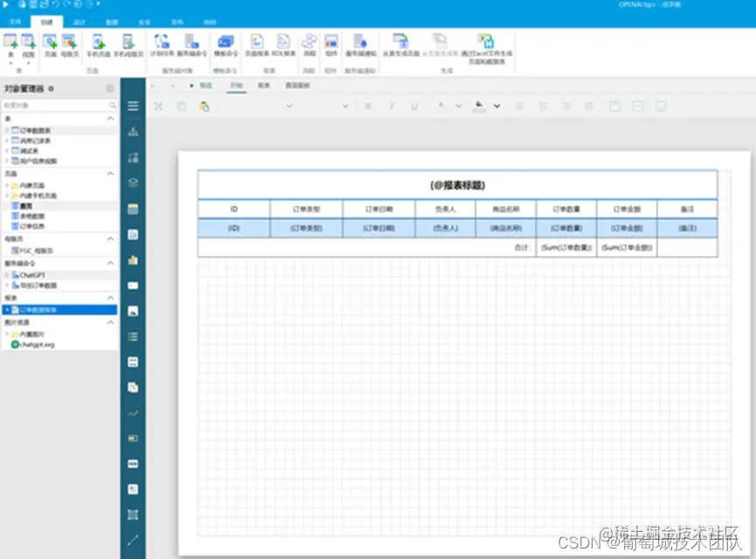Select the ID header cell in the report table
Viewport: 756px width, 559px height.
click(234, 209)
